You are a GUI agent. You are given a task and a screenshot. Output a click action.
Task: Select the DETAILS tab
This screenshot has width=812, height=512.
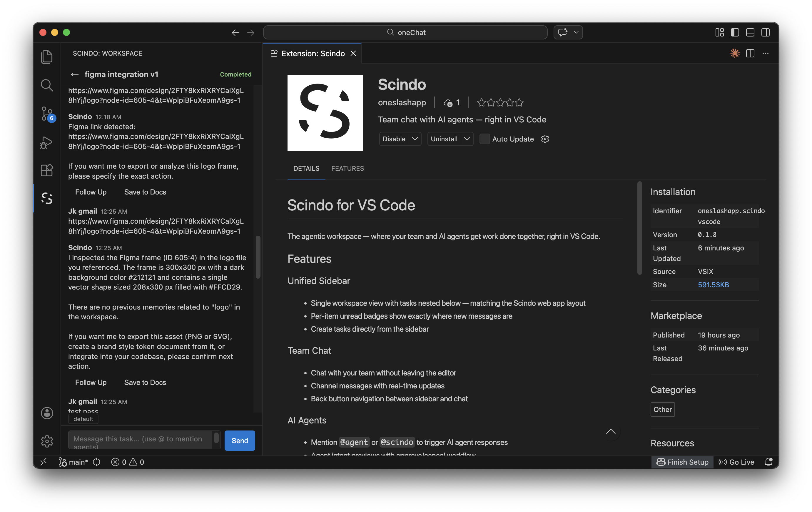[x=306, y=168]
